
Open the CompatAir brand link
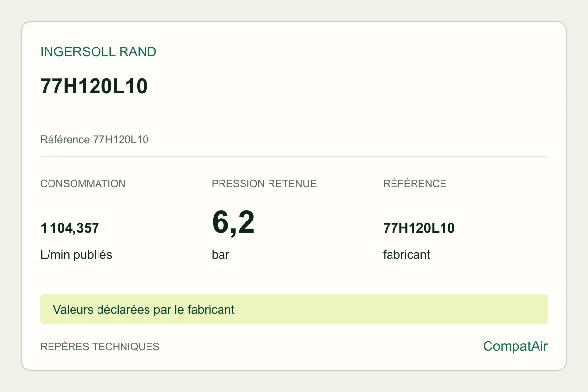[515, 346]
